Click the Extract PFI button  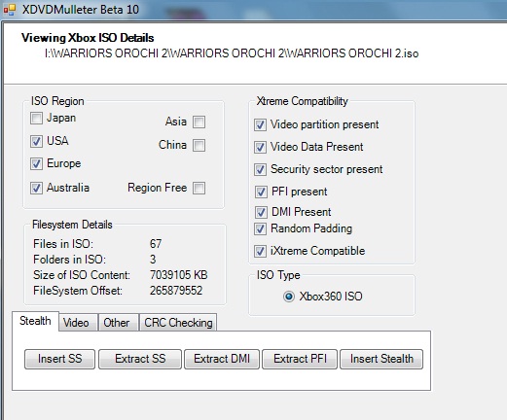click(300, 359)
